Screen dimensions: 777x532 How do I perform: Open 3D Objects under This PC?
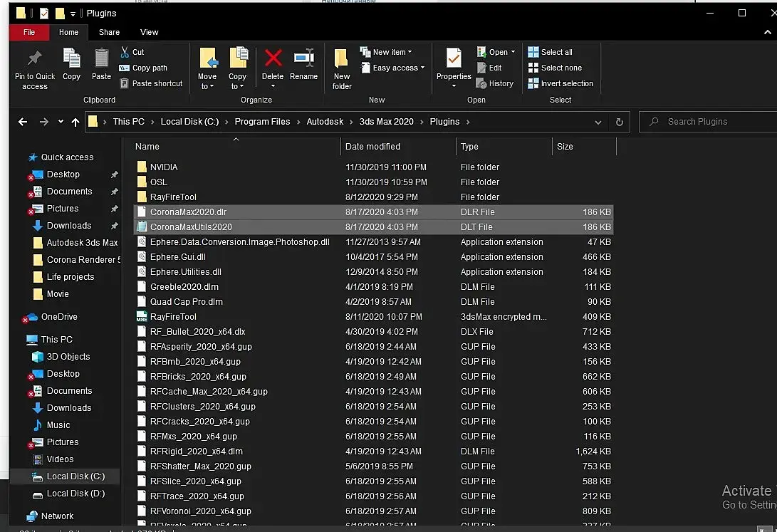pyautogui.click(x=61, y=357)
